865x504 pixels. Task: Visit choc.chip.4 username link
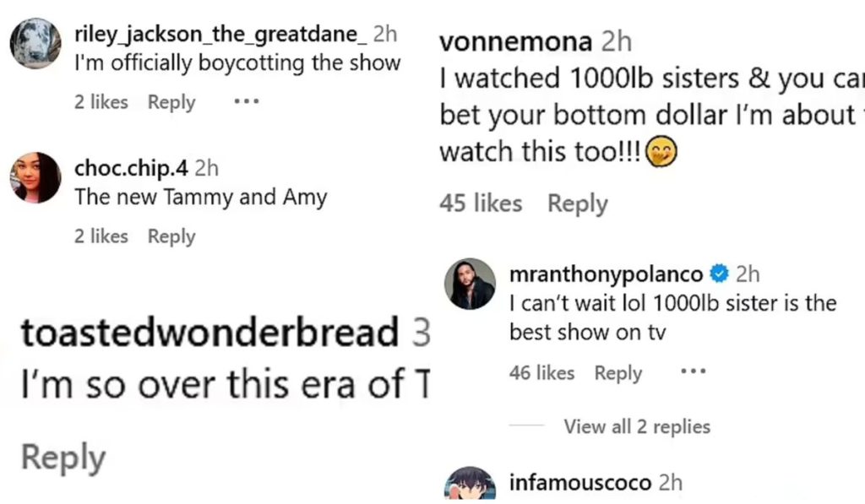coord(130,168)
